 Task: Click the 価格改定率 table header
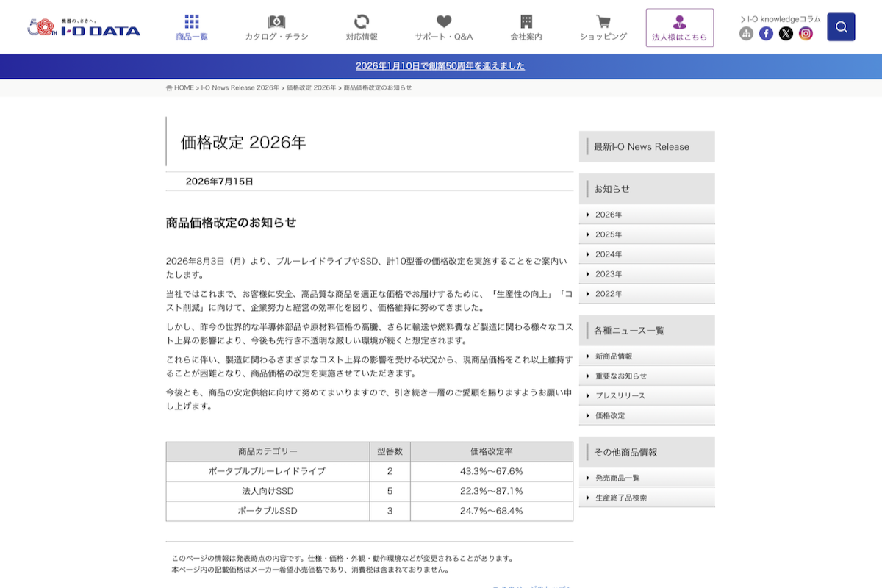492,451
